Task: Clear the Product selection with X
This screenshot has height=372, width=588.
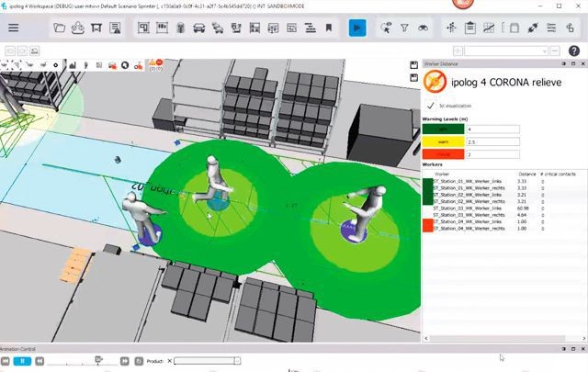Action: click(169, 361)
